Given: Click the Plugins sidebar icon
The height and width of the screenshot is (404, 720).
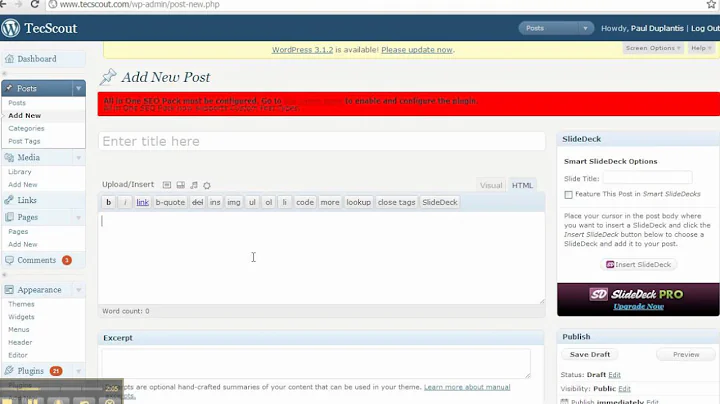Looking at the screenshot, I should pos(9,370).
